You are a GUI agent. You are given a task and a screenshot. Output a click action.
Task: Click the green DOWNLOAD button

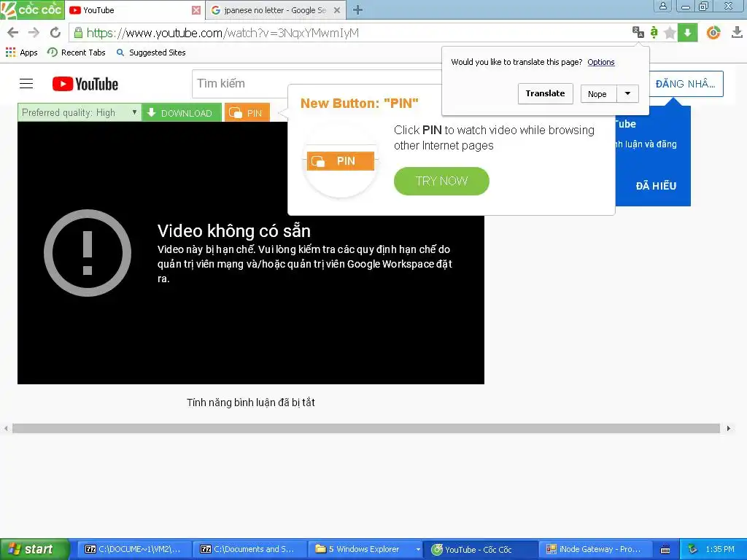point(182,113)
